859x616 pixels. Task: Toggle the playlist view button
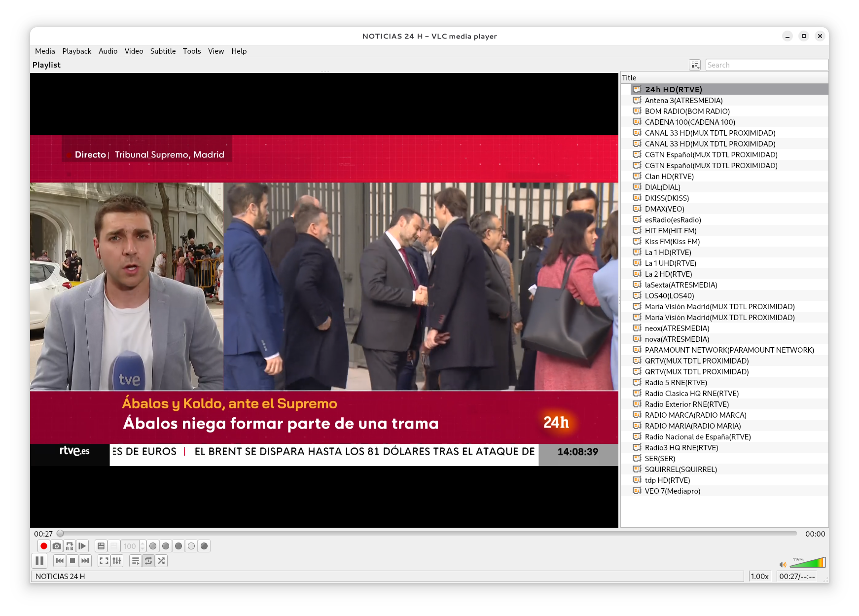(x=136, y=561)
